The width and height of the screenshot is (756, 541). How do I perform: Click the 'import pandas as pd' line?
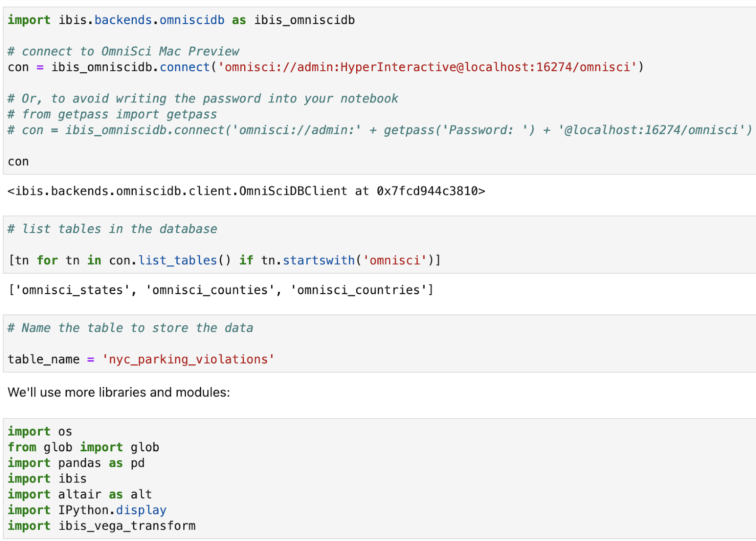76,464
